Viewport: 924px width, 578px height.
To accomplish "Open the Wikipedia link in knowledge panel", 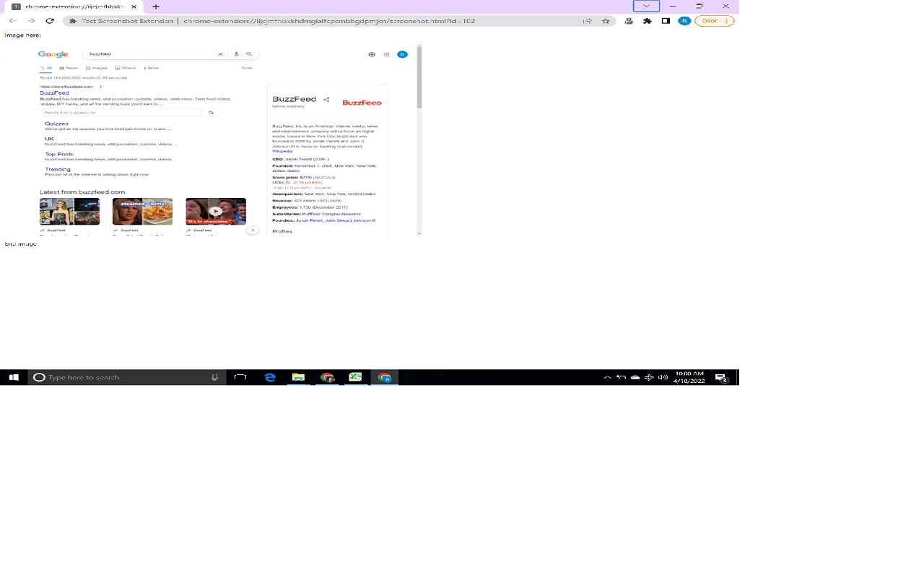I will (282, 151).
